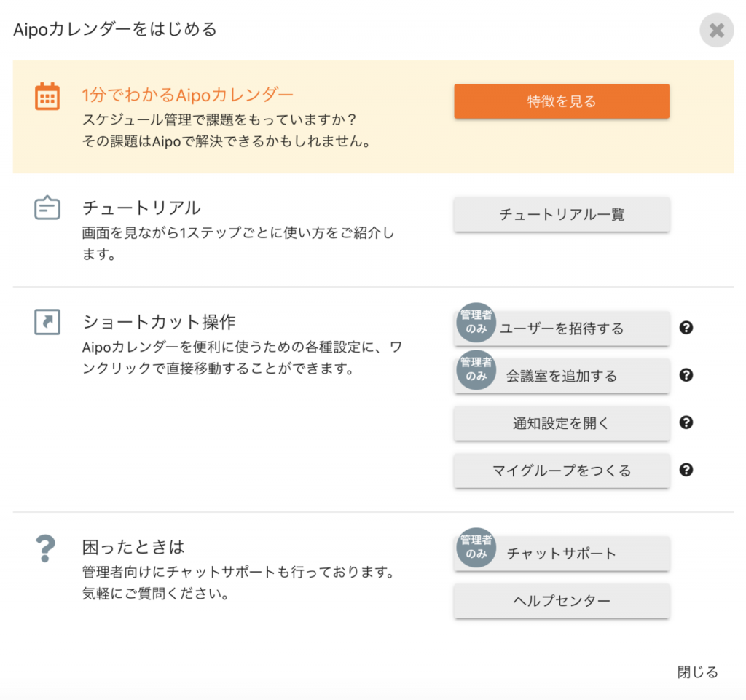Screen dimensions: 746x700
Task: Select 会議室を追加する shortcut
Action: pos(562,376)
